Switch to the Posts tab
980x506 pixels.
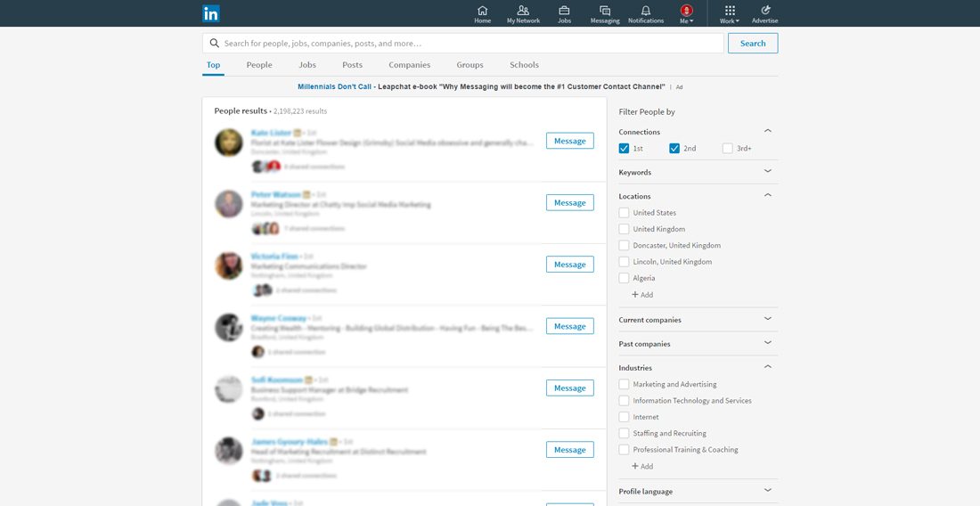tap(352, 65)
